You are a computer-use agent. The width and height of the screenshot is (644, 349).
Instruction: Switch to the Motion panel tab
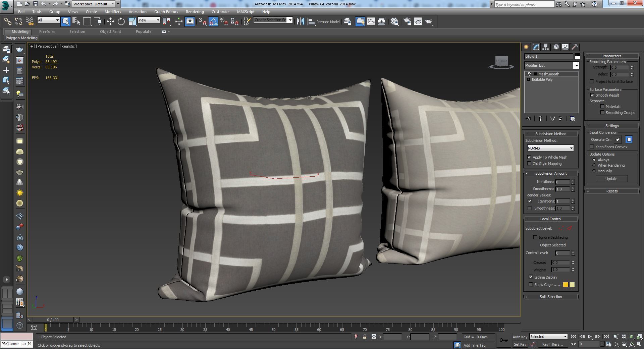[556, 47]
